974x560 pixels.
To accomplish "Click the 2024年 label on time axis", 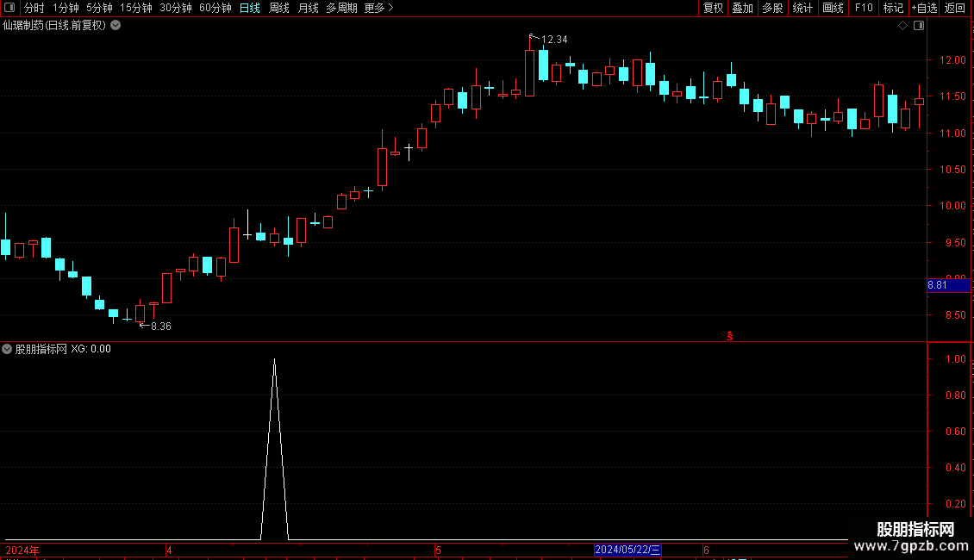I will click(x=22, y=550).
